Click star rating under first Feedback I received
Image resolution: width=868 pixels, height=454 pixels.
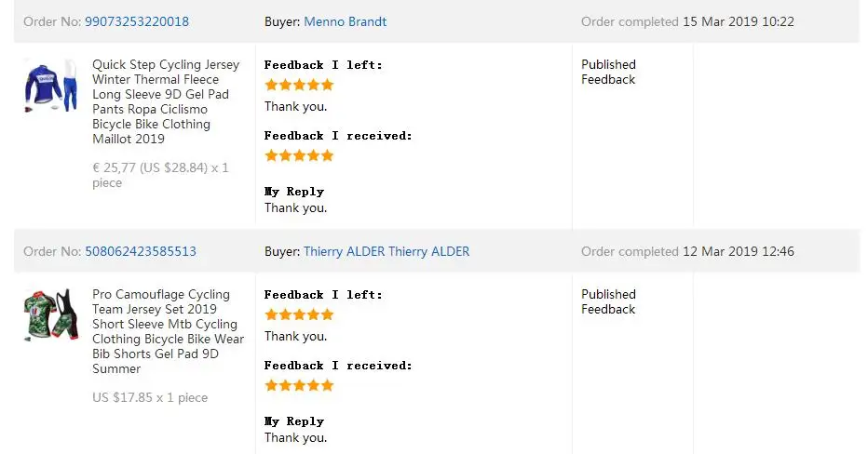pyautogui.click(x=299, y=155)
